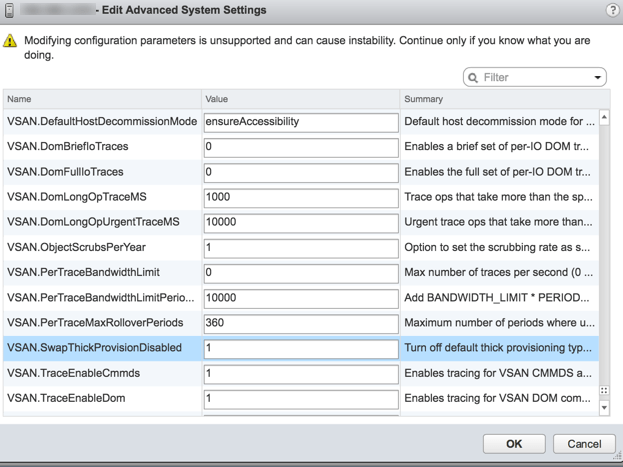Viewport: 623px width, 467px height.
Task: Click the yellow warning triangle icon
Action: [x=10, y=41]
